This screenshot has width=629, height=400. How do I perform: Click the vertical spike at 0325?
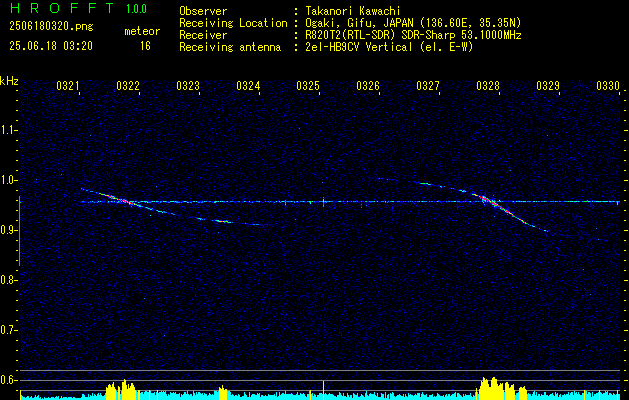click(x=323, y=202)
